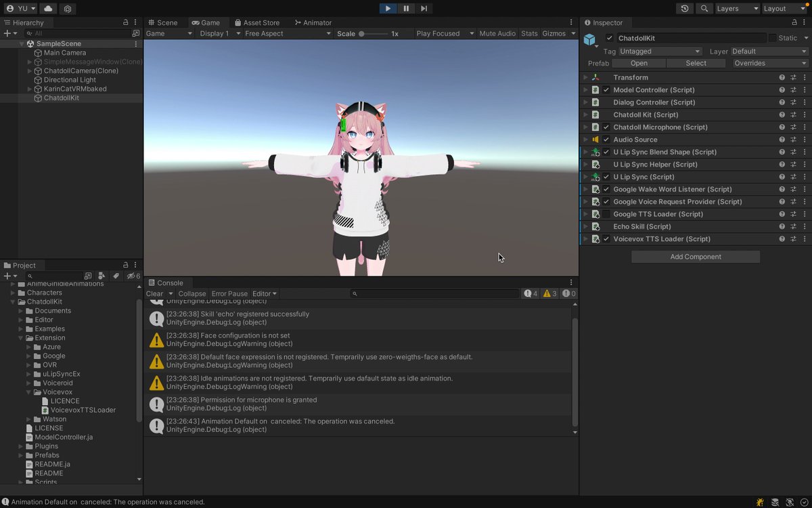Open the cloud services icon

[x=48, y=9]
